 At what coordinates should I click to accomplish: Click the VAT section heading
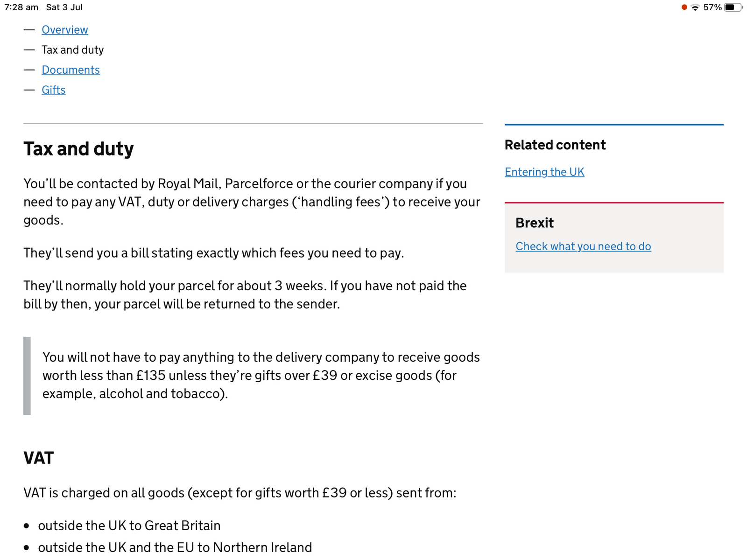39,458
